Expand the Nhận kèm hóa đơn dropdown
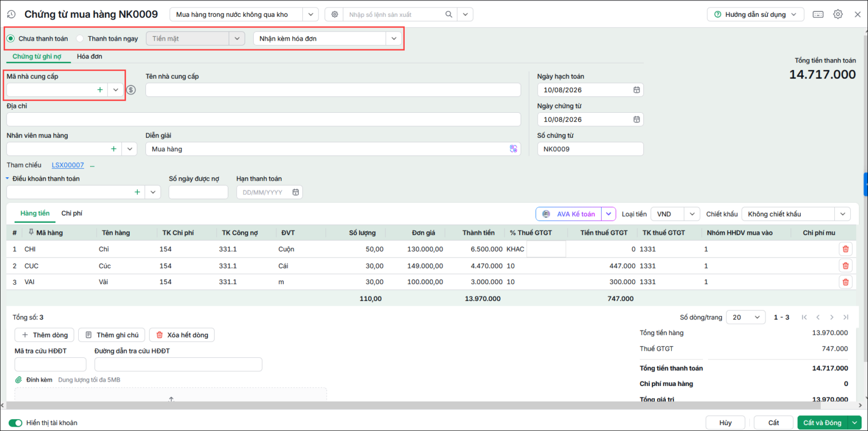Screen dimensions: 868x431 [x=394, y=38]
